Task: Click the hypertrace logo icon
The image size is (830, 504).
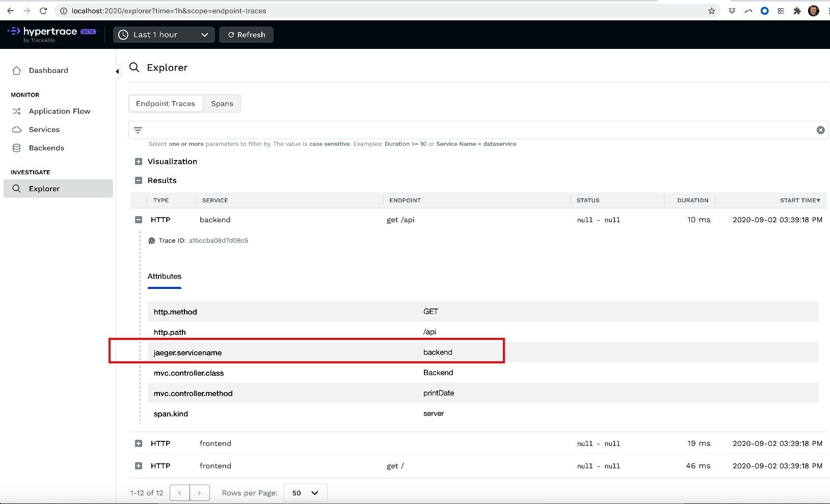Action: click(x=13, y=32)
